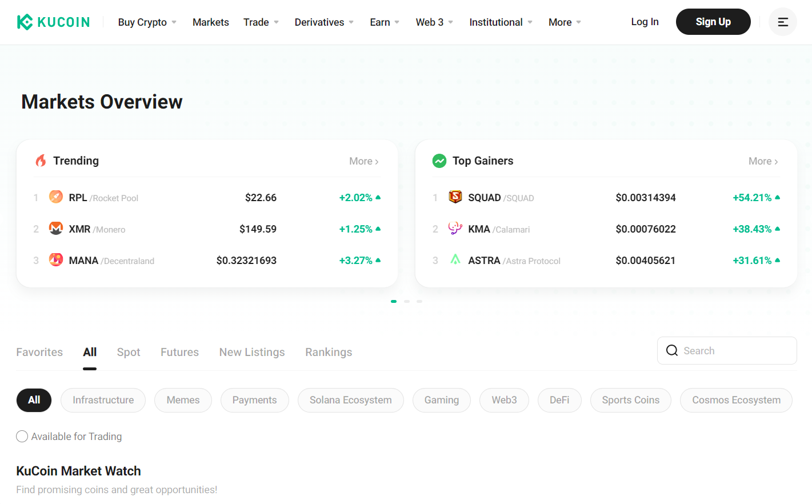The image size is (812, 504).
Task: Click the RPL price $22.66
Action: click(x=261, y=198)
